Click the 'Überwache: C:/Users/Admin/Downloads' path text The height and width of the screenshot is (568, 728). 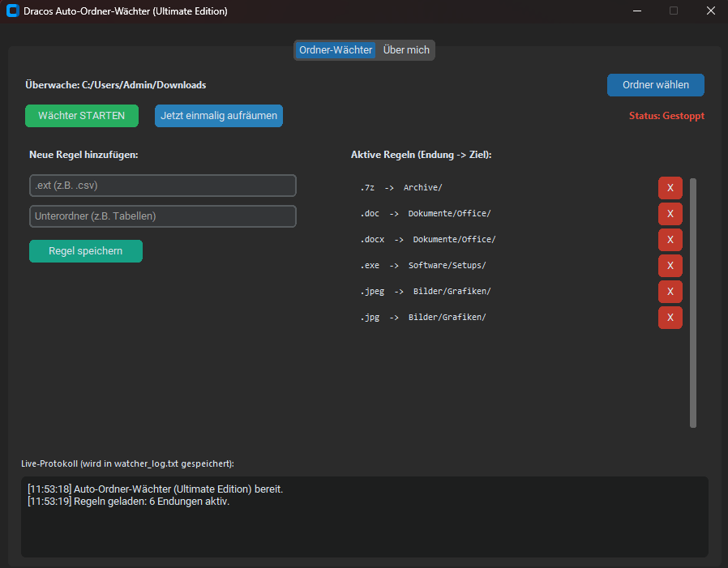[116, 85]
